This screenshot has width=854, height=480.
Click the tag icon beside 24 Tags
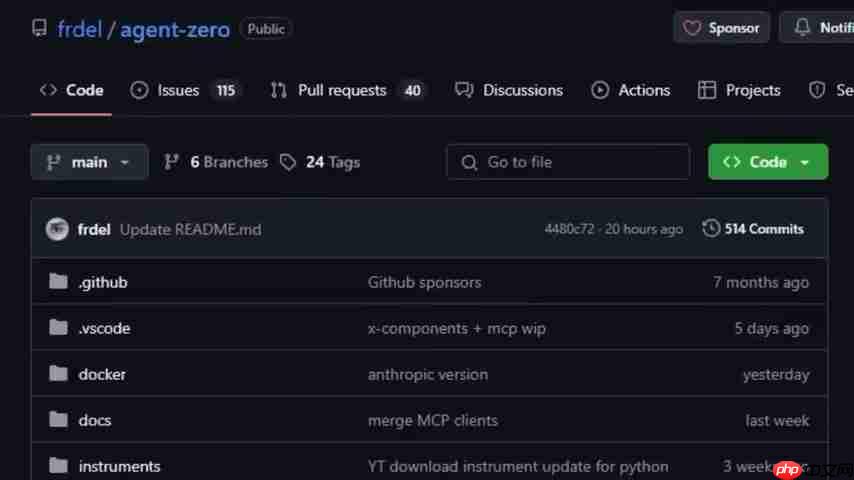coord(288,162)
